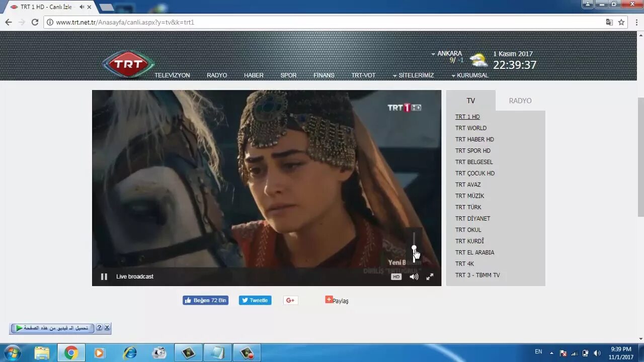This screenshot has height=362, width=644.
Task: Click the system tray volume icon
Action: tap(597, 353)
